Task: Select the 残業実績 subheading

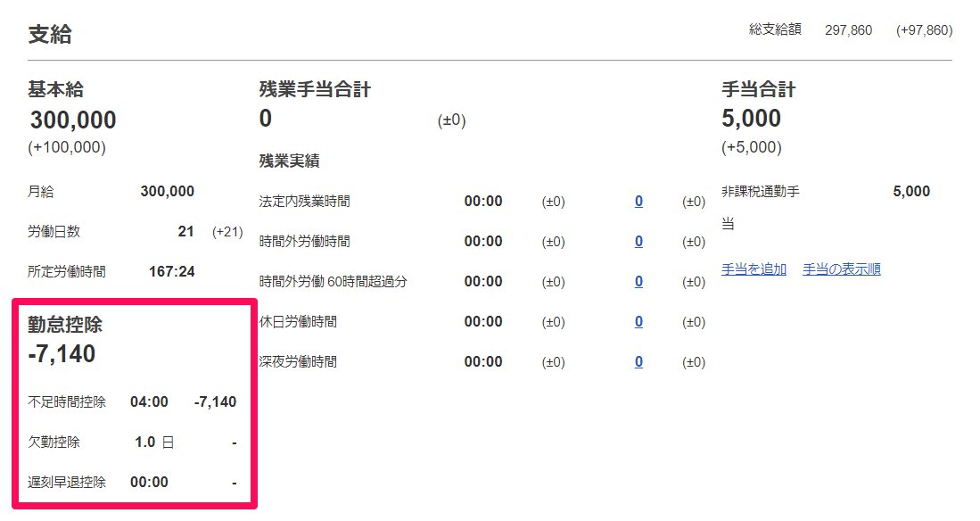Action: (290, 161)
